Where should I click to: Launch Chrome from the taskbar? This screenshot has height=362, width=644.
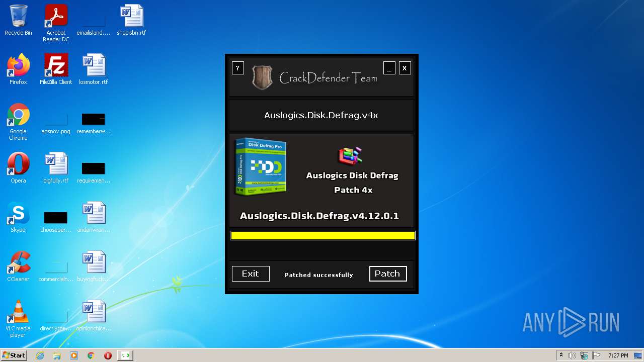pyautogui.click(x=91, y=355)
